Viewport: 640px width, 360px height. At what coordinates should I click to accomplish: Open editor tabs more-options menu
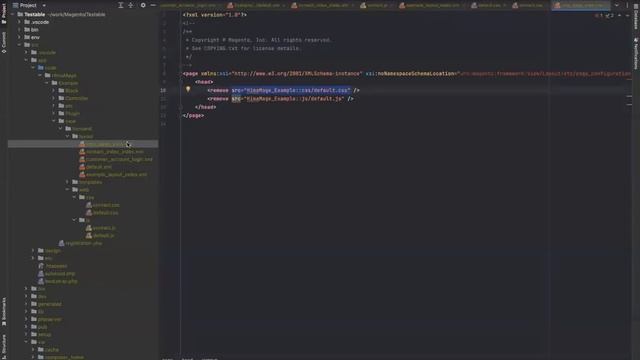point(627,5)
